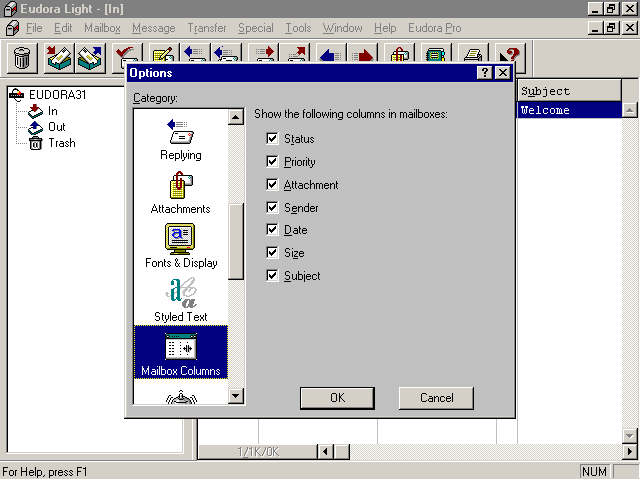Click the Reply to All toolbar icon
This screenshot has height=480, width=640.
click(x=225, y=54)
